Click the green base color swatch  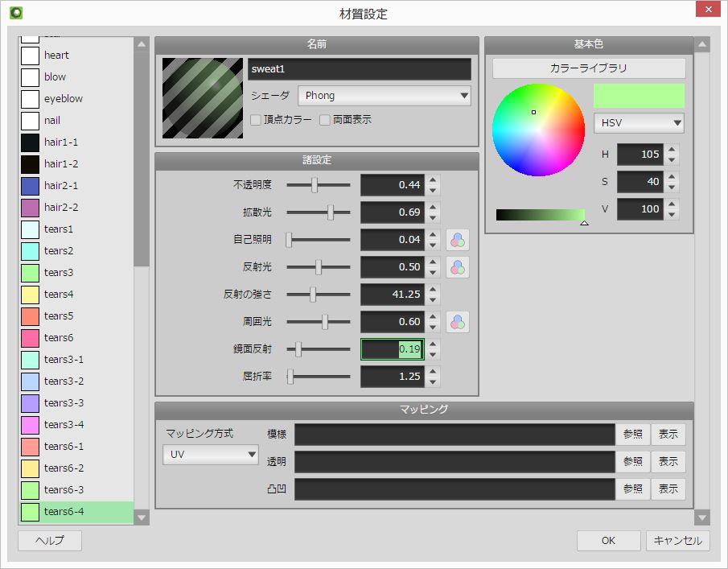click(638, 95)
